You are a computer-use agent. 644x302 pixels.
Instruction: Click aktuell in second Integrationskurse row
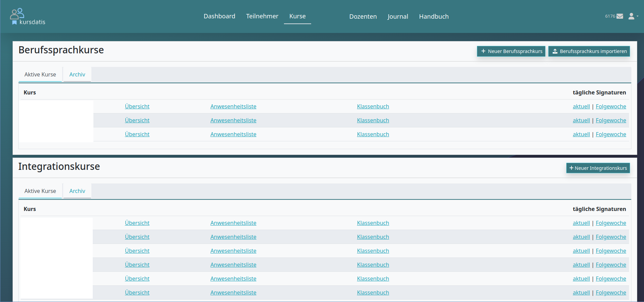coord(581,237)
